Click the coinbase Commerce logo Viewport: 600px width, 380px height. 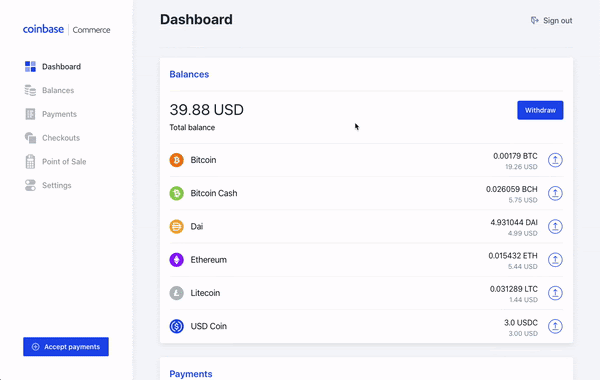[x=67, y=29]
